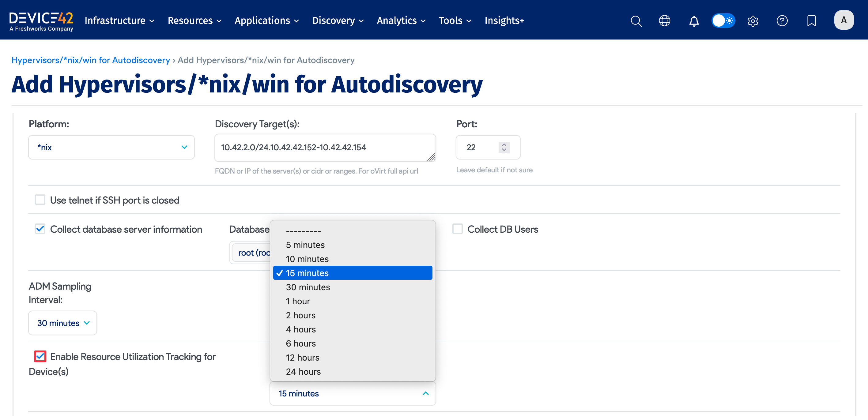
Task: Open the Discovery menu
Action: pos(338,21)
